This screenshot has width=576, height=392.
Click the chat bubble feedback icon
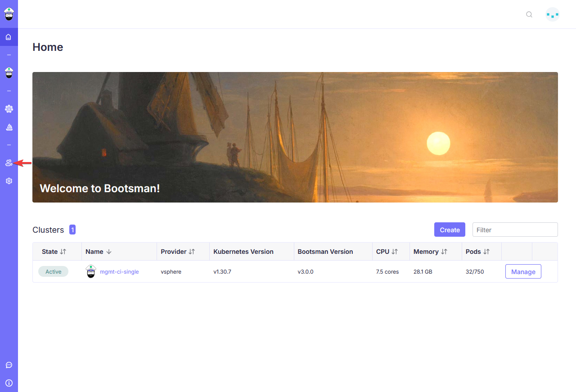[9, 365]
